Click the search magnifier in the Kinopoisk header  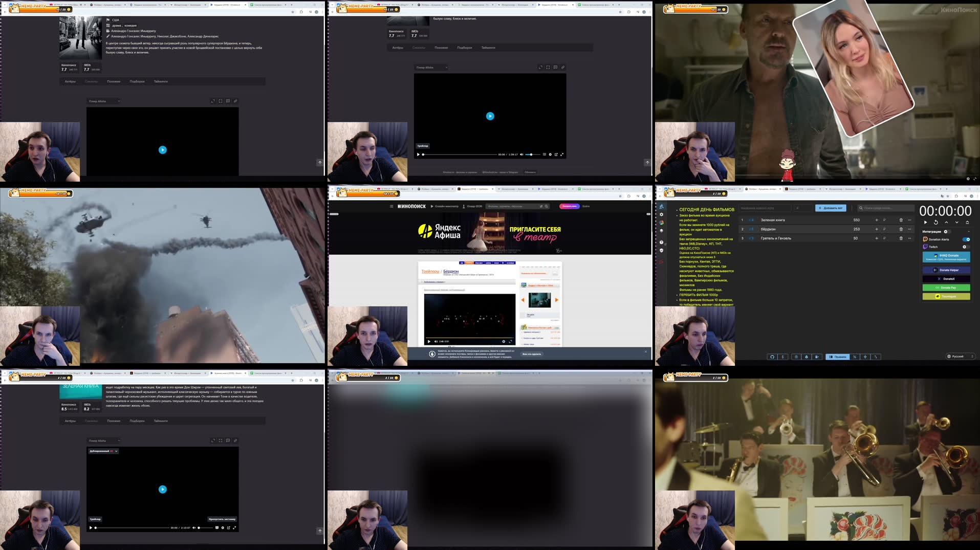pos(546,206)
